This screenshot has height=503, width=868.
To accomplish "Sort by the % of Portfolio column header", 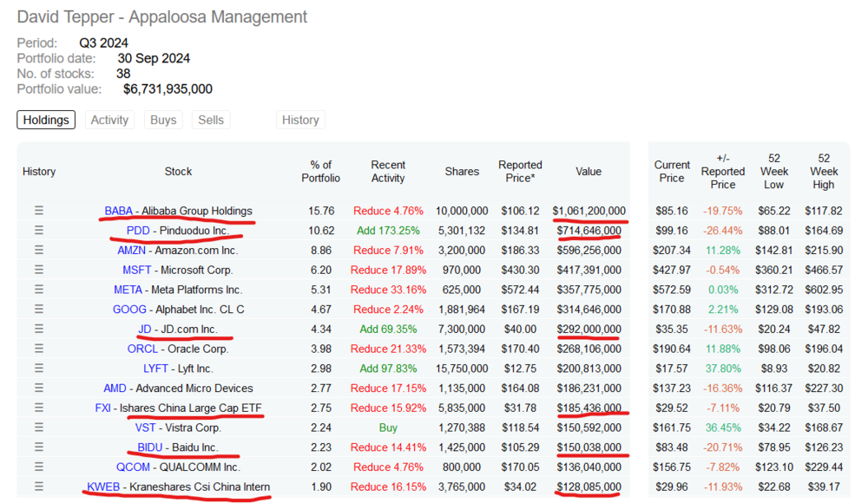I will pos(321,172).
